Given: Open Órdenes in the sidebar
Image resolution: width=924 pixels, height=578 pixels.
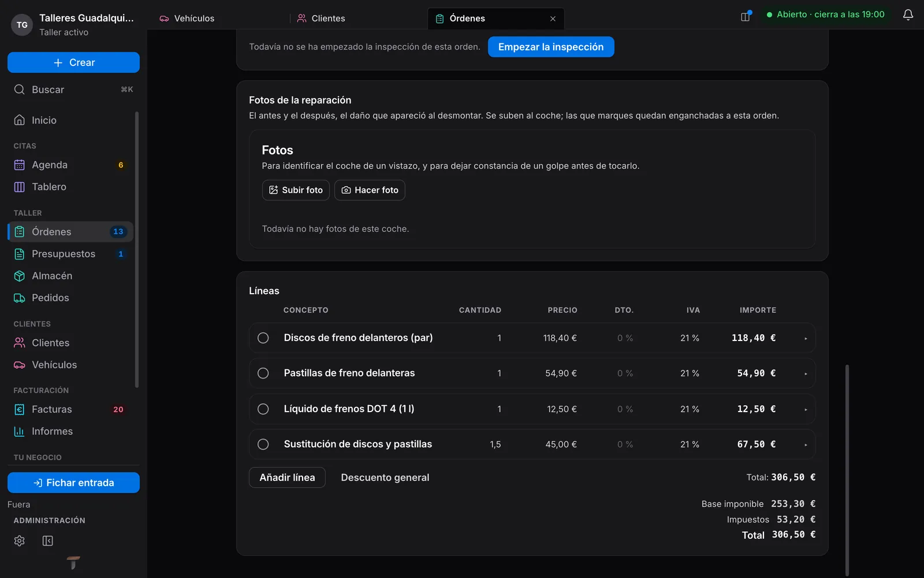Looking at the screenshot, I should [71, 232].
